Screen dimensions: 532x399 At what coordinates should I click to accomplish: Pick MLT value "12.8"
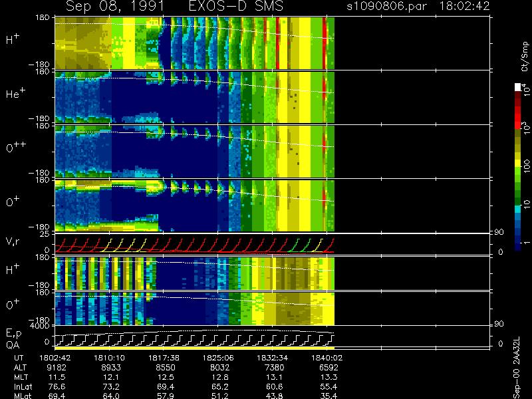220,377
